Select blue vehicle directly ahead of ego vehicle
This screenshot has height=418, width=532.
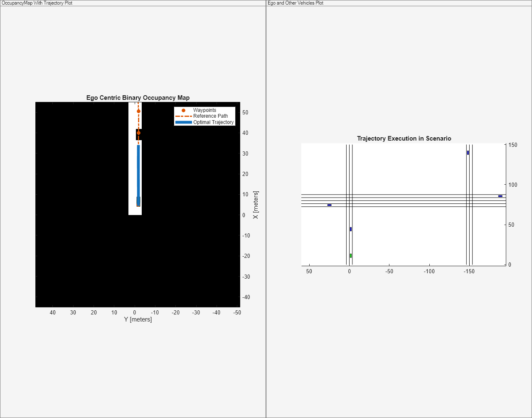(x=351, y=229)
